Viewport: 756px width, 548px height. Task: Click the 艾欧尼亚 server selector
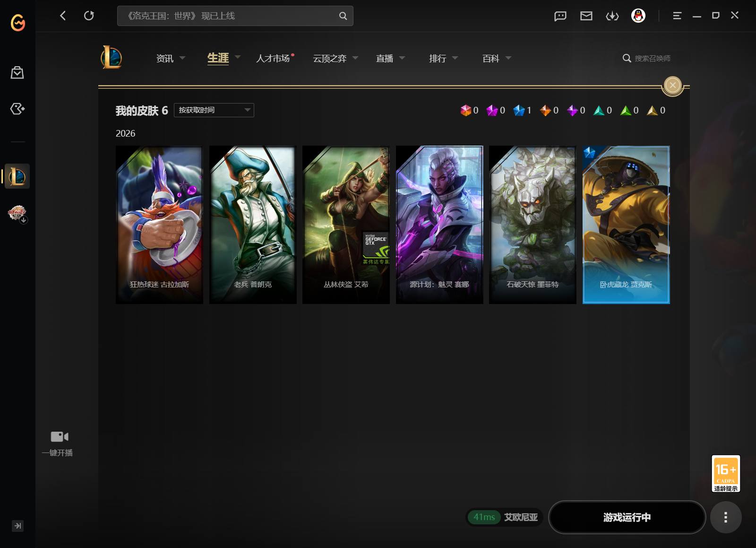pos(521,517)
